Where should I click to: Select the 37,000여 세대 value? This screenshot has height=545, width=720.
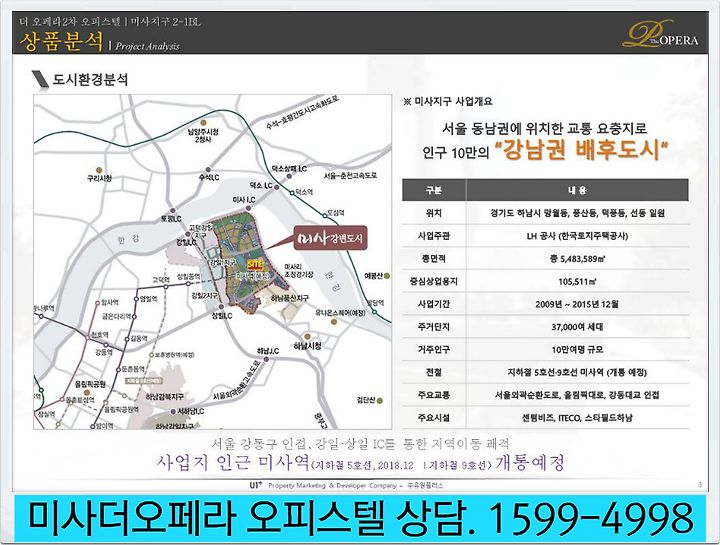point(577,327)
